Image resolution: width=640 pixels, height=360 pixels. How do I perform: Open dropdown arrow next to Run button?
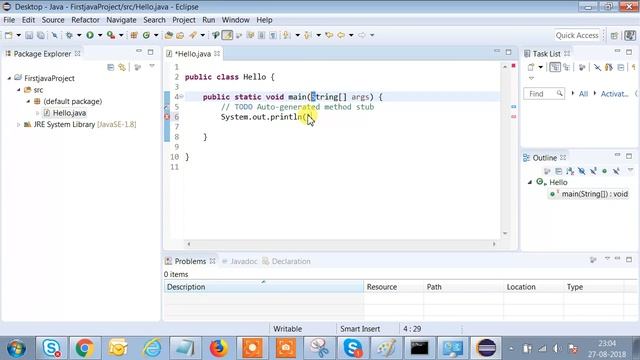pos(100,36)
